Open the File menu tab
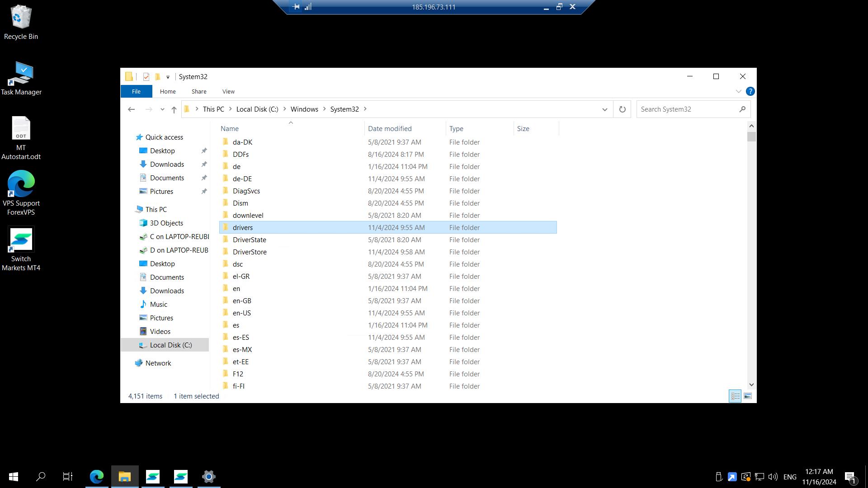 point(136,91)
